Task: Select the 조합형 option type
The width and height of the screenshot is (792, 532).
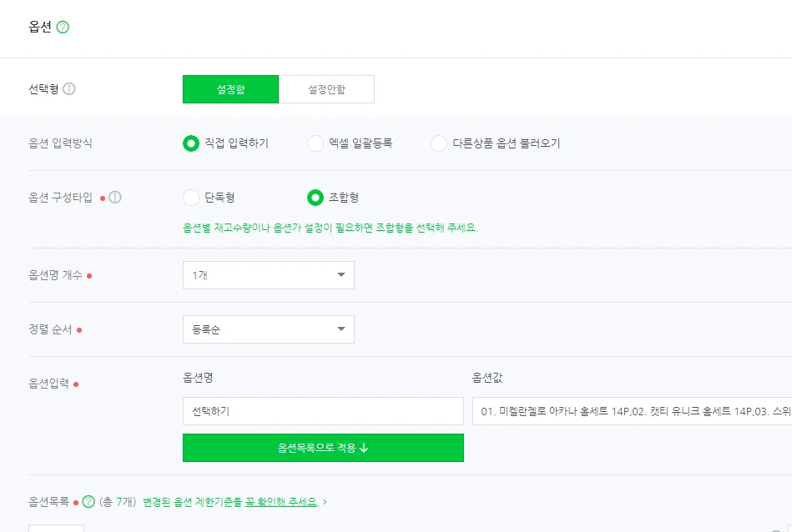Action: (x=315, y=198)
